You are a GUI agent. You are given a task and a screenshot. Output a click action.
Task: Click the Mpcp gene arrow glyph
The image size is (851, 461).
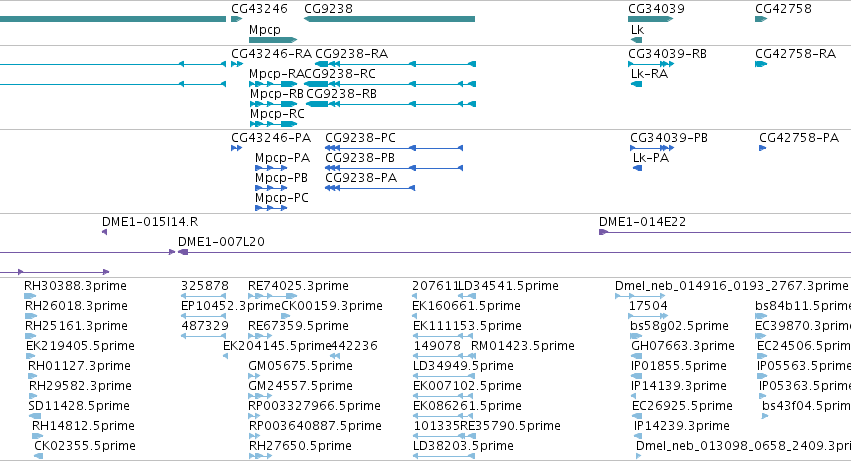(273, 40)
